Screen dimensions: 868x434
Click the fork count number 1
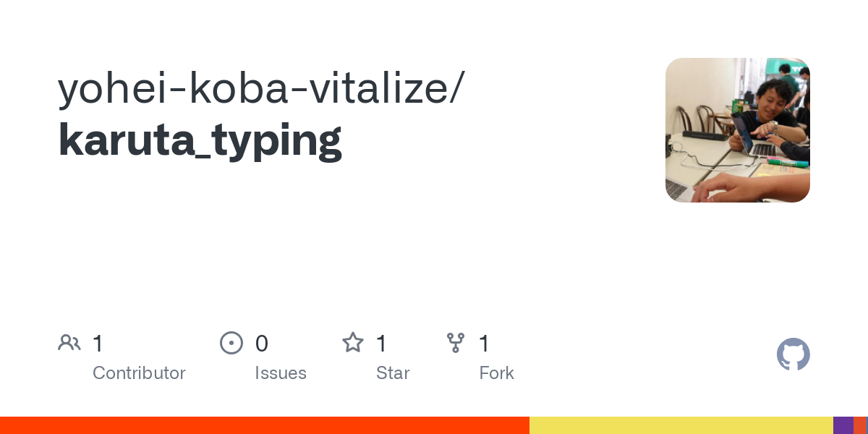[485, 344]
